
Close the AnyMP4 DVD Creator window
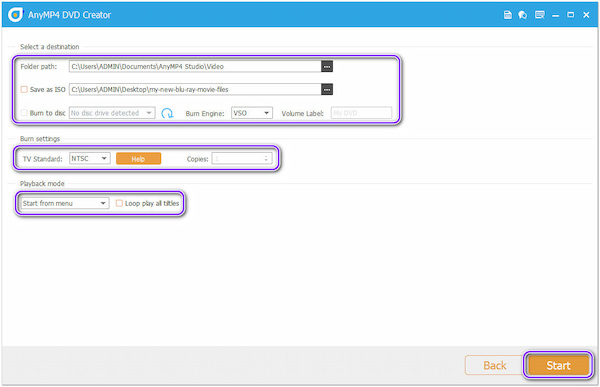[586, 15]
